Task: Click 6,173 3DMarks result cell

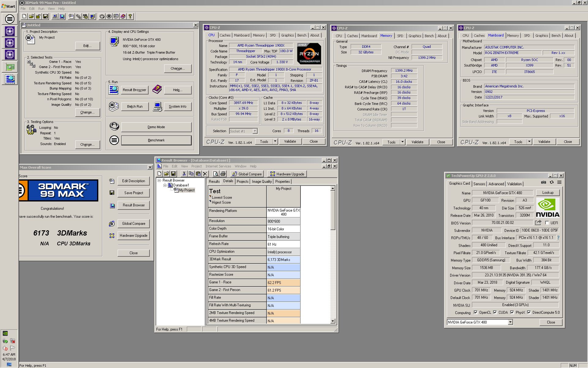Action: (283, 259)
